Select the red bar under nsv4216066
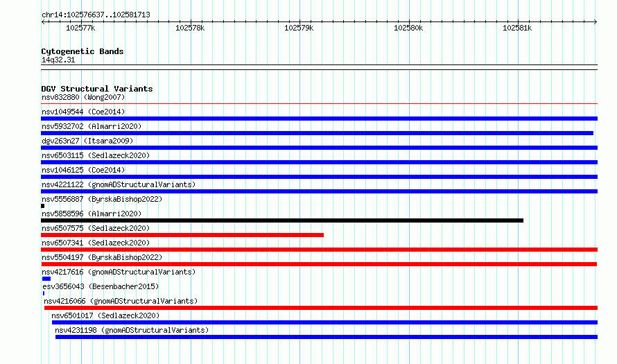This screenshot has height=364, width=617. [x=321, y=308]
